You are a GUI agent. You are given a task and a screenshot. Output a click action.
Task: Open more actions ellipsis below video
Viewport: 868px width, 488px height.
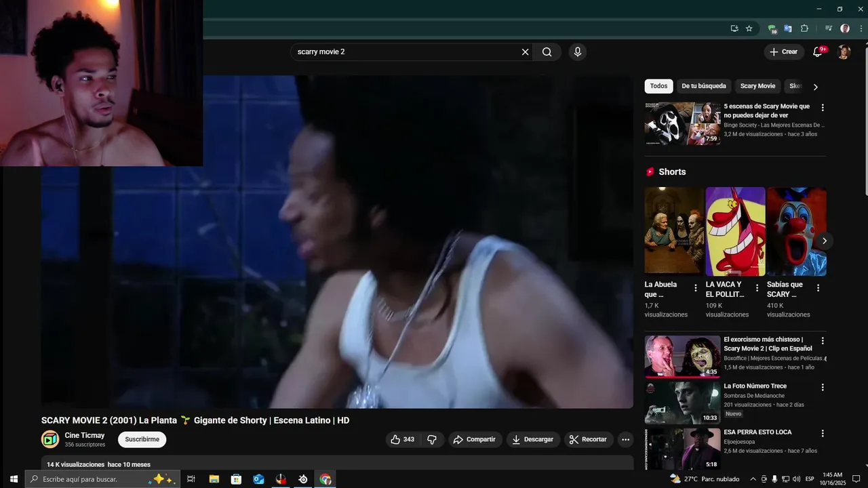click(625, 439)
